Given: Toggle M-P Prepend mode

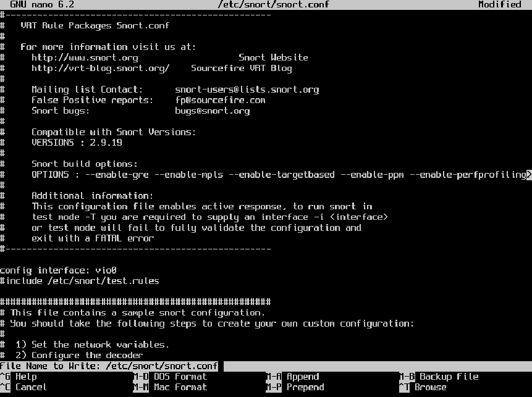Looking at the screenshot, I should (x=295, y=387).
